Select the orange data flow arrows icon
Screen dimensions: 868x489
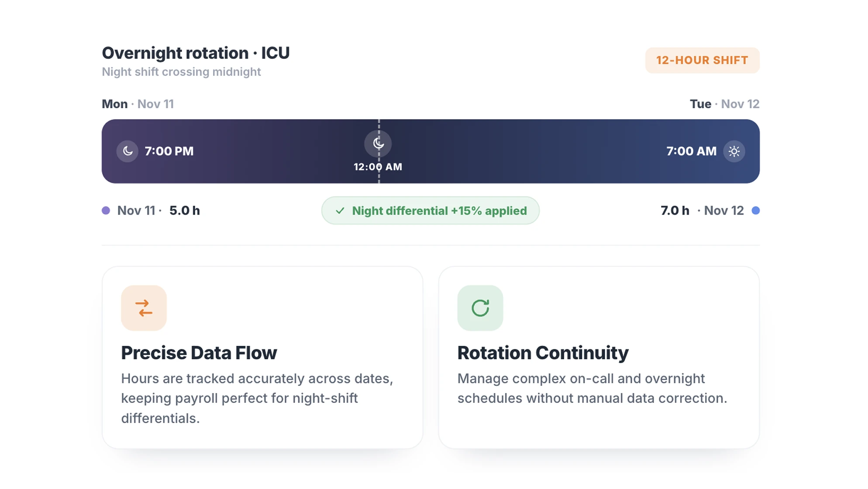point(144,308)
